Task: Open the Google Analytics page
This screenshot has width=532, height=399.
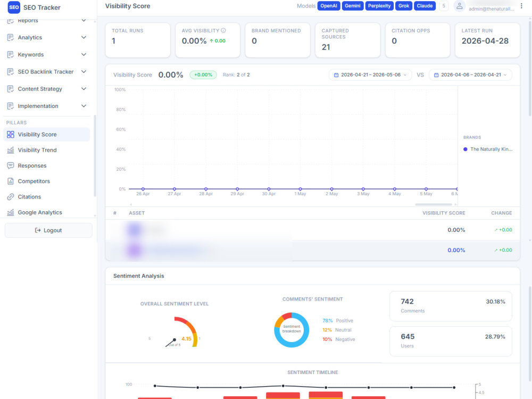Action: tap(46, 212)
